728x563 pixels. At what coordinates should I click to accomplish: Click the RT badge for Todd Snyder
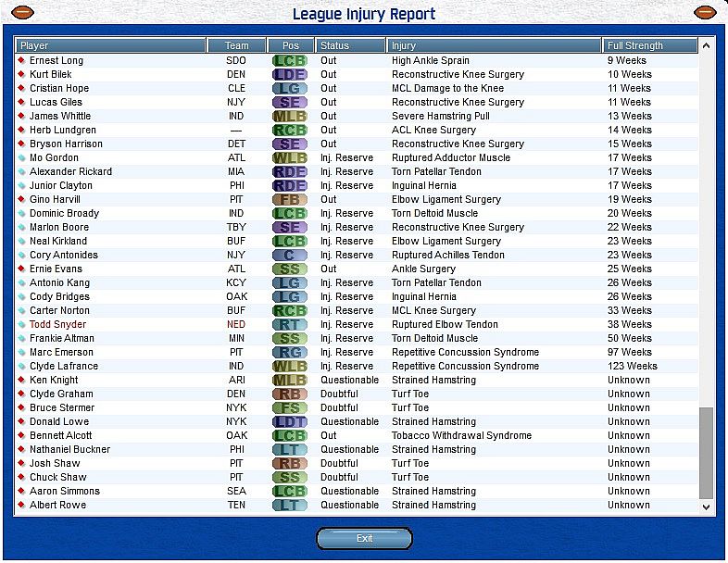pos(290,324)
